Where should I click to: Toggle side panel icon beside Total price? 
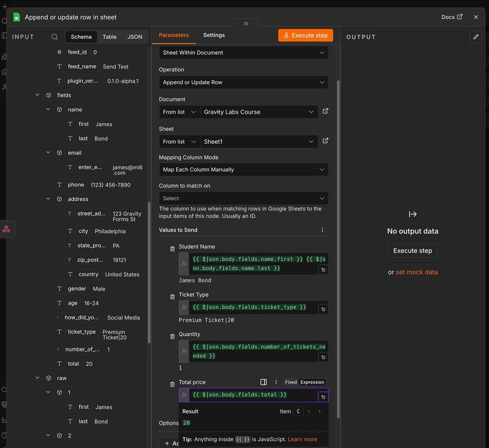click(264, 382)
